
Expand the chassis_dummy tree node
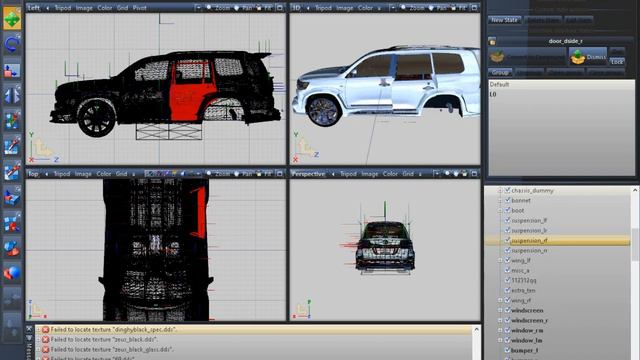(500, 191)
